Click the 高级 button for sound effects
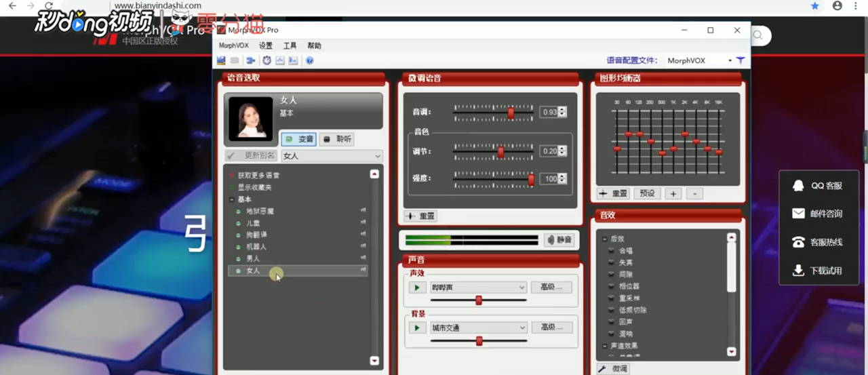This screenshot has height=375, width=868. [551, 288]
